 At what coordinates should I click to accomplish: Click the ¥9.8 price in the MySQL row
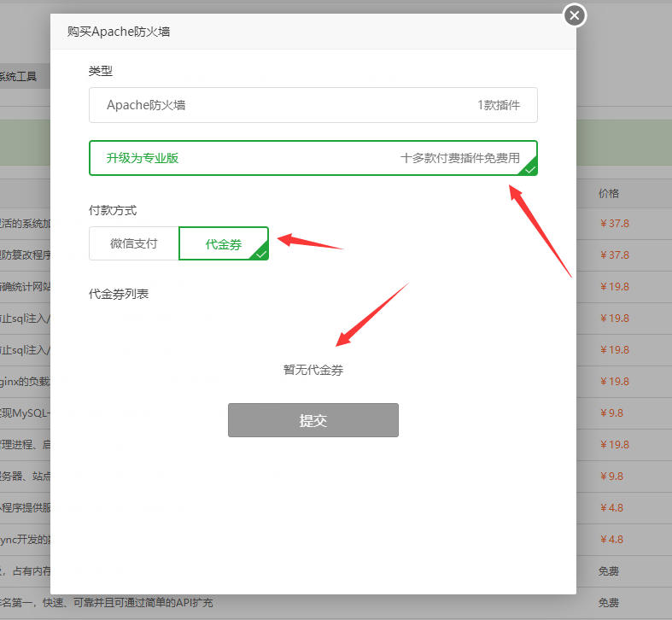tap(611, 412)
